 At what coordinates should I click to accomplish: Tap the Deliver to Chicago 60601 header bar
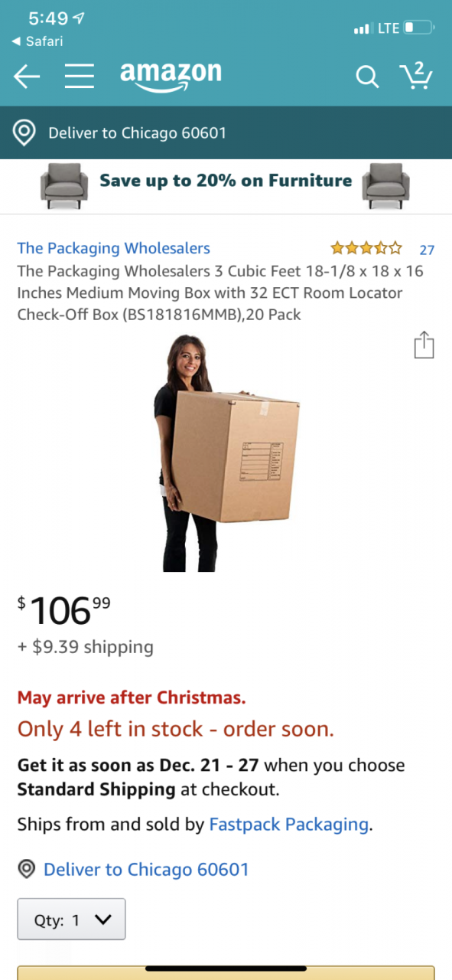[226, 132]
